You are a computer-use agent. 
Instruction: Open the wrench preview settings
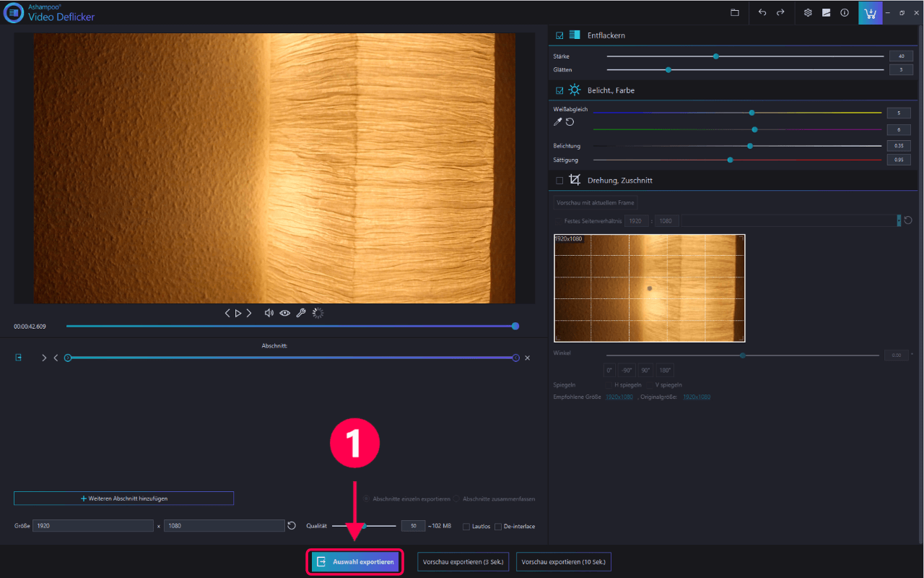coord(301,313)
